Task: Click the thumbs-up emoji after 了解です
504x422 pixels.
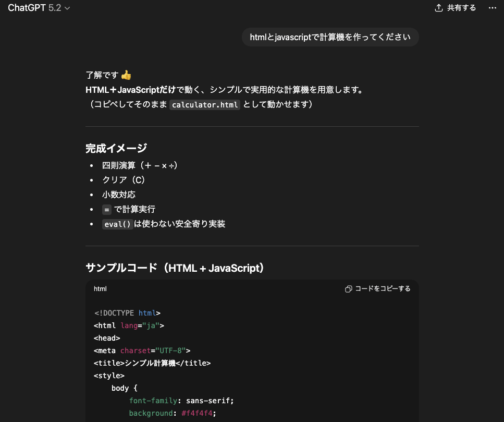Action: [x=126, y=75]
